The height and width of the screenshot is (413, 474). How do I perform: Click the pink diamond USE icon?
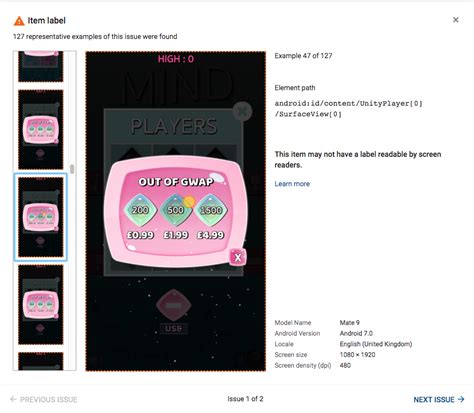pos(173,305)
